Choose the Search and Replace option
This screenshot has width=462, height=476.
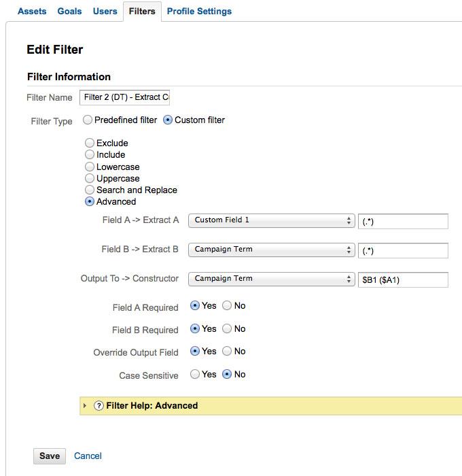click(x=90, y=190)
